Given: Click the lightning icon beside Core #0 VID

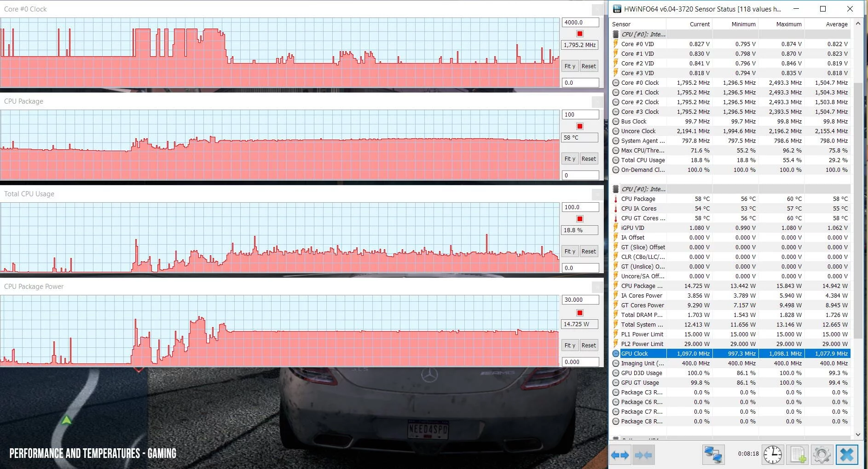Looking at the screenshot, I should [616, 44].
